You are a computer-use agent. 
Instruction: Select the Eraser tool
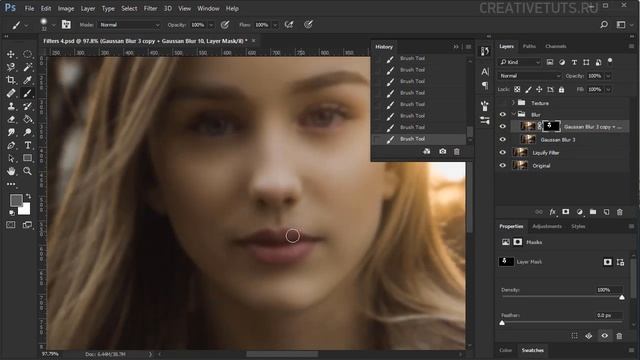point(11,119)
